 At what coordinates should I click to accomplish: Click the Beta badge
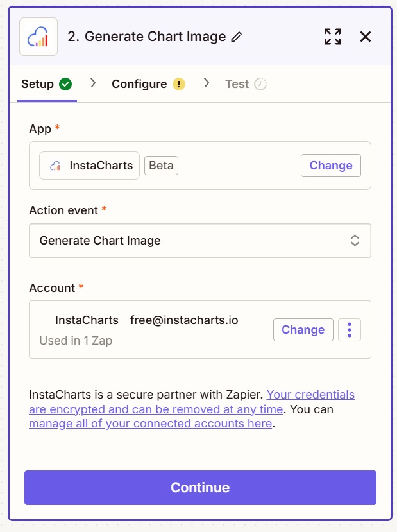pyautogui.click(x=161, y=166)
